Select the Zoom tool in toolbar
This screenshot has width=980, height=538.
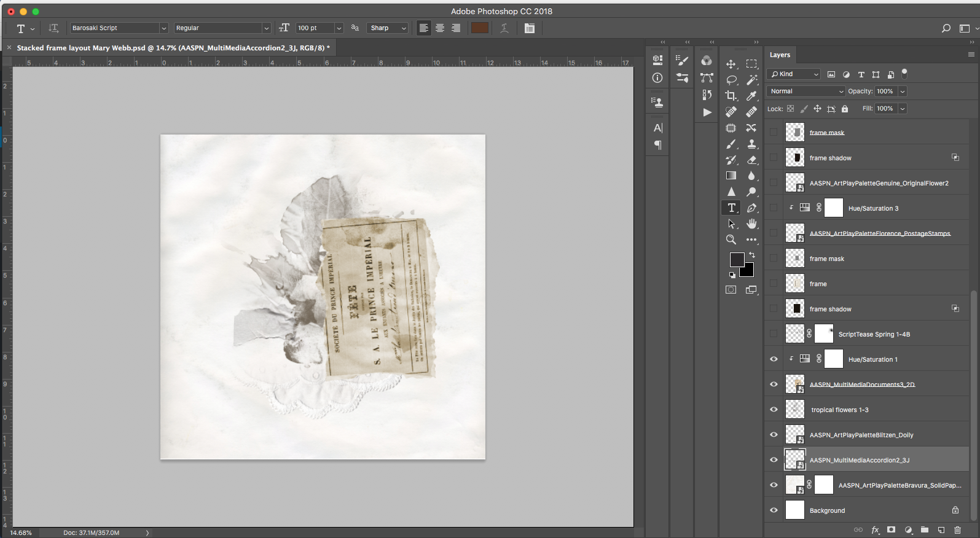(x=731, y=240)
